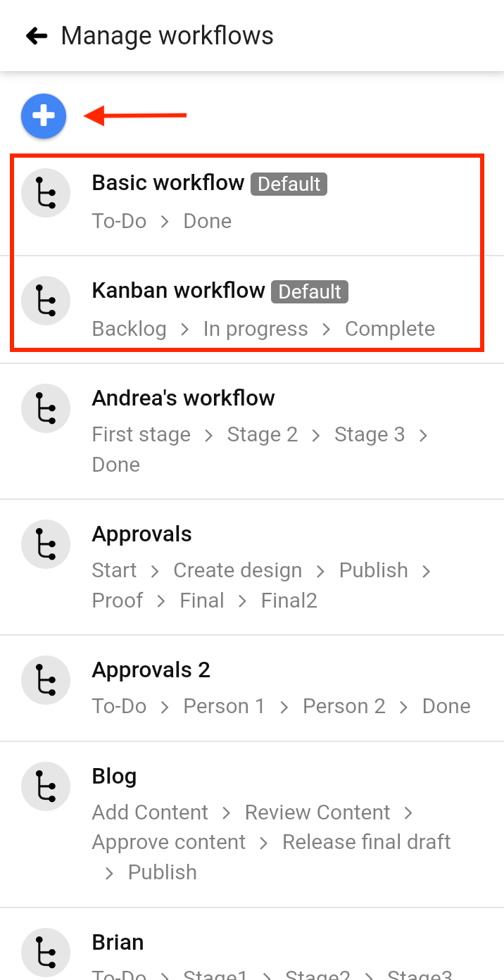504x980 pixels.
Task: Open the Approvals workflow
Action: tap(252, 567)
